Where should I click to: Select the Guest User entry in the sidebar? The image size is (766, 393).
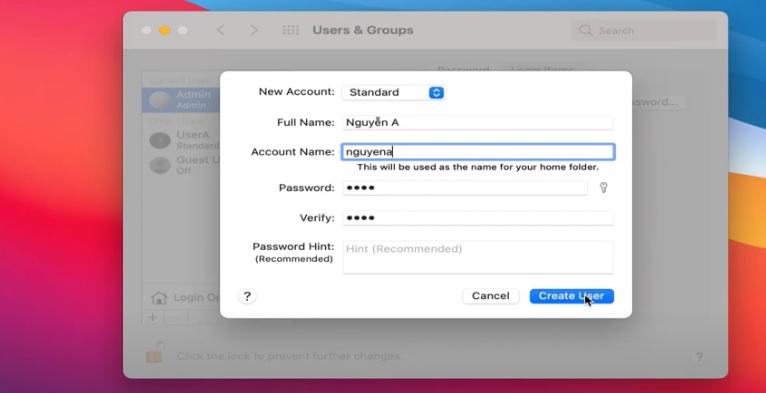click(x=181, y=165)
